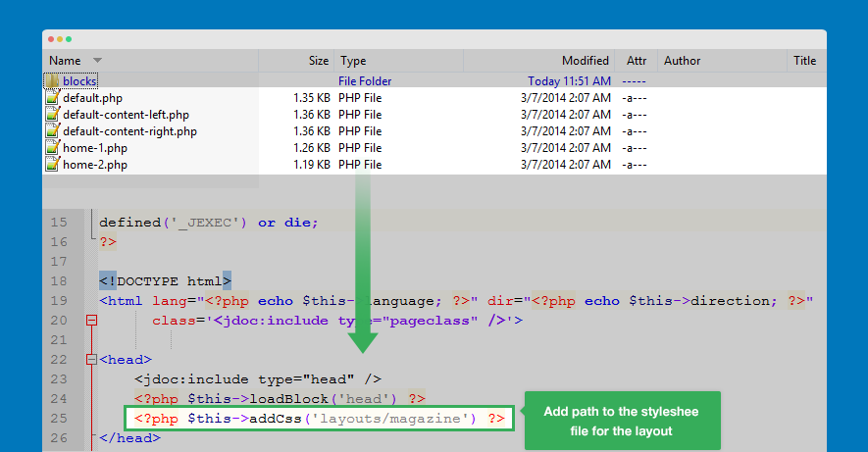The image size is (868, 452).
Task: Click the Attr column header
Action: pos(635,61)
